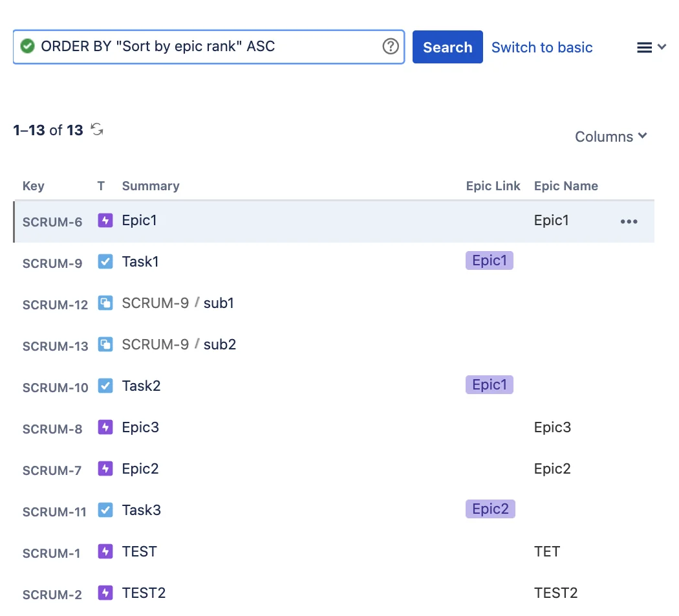The image size is (679, 616).
Task: Click the green valid query checkmark icon
Action: (27, 46)
